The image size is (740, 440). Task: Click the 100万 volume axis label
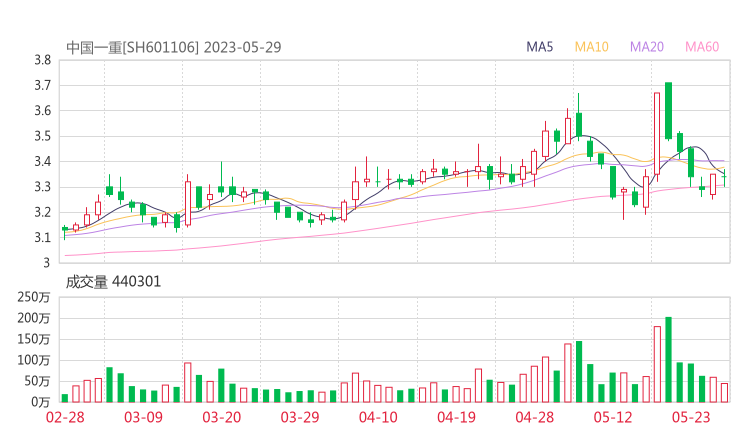pyautogui.click(x=34, y=360)
